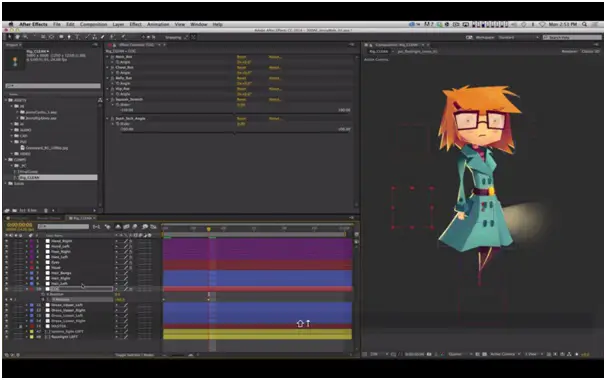Open the Workspace dropdown
This screenshot has width=606, height=380.
click(x=518, y=37)
